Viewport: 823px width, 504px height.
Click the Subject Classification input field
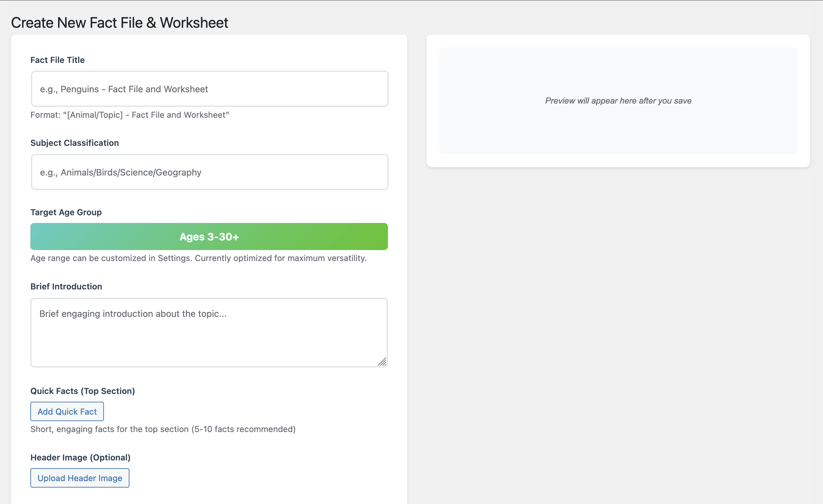[209, 172]
